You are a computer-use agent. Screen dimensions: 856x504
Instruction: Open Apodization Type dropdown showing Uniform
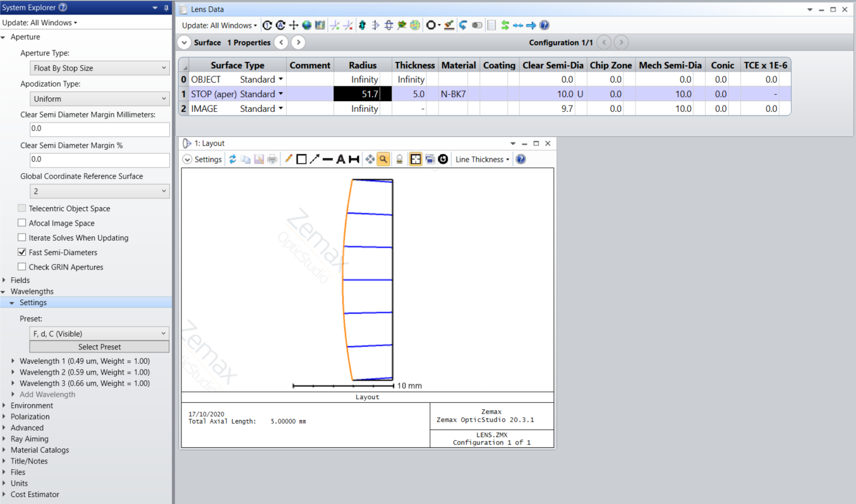click(x=100, y=99)
